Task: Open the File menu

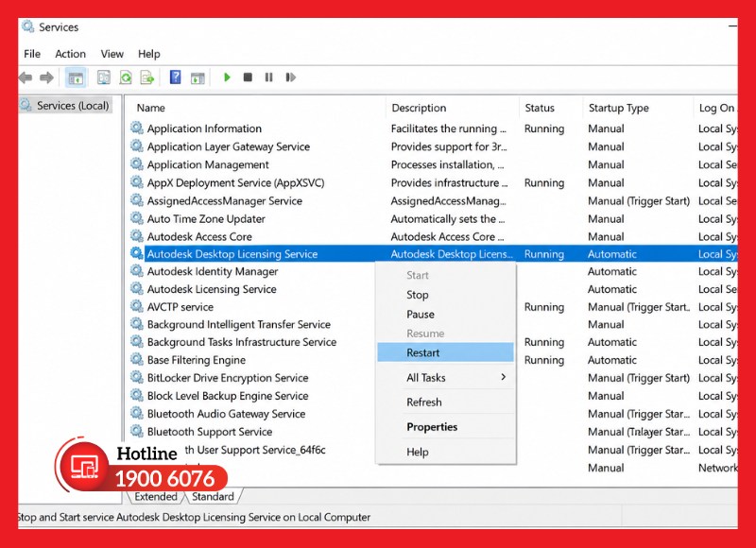Action: (x=32, y=54)
